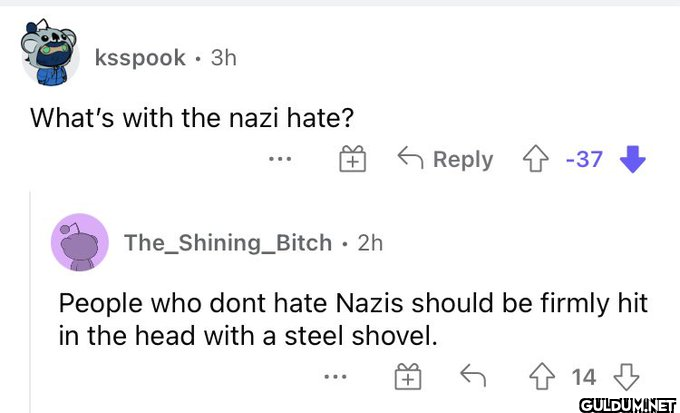
Task: Click the 14 score on reply
Action: tap(584, 377)
